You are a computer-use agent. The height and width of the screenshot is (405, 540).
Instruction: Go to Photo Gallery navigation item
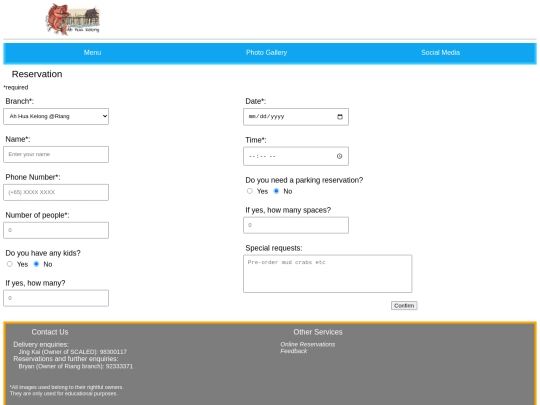[266, 53]
